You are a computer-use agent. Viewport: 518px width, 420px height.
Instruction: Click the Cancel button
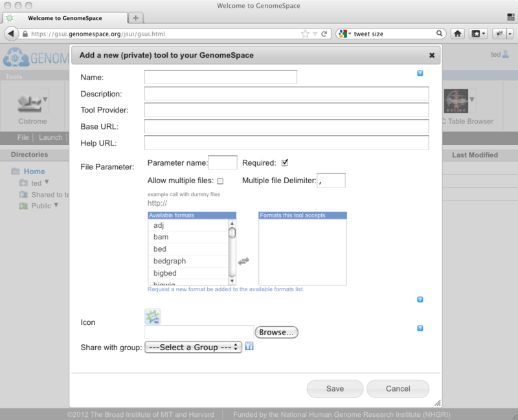[398, 389]
